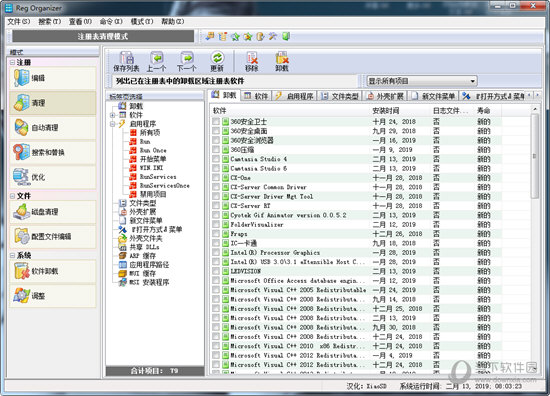Image resolution: width=550 pixels, height=396 pixels.
Task: Open the 查看 menu
Action: coord(80,22)
